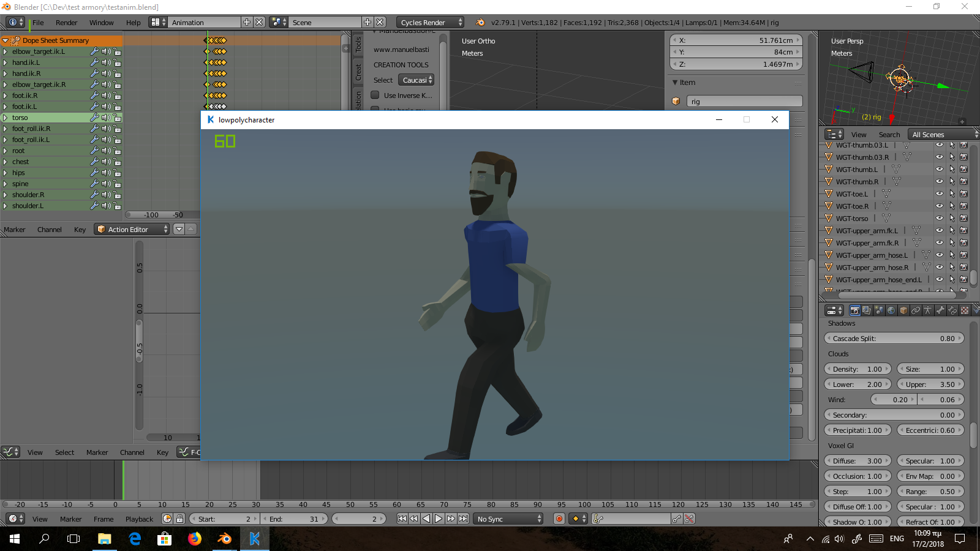
Task: Open the Action Editor mode dropdown
Action: (132, 229)
